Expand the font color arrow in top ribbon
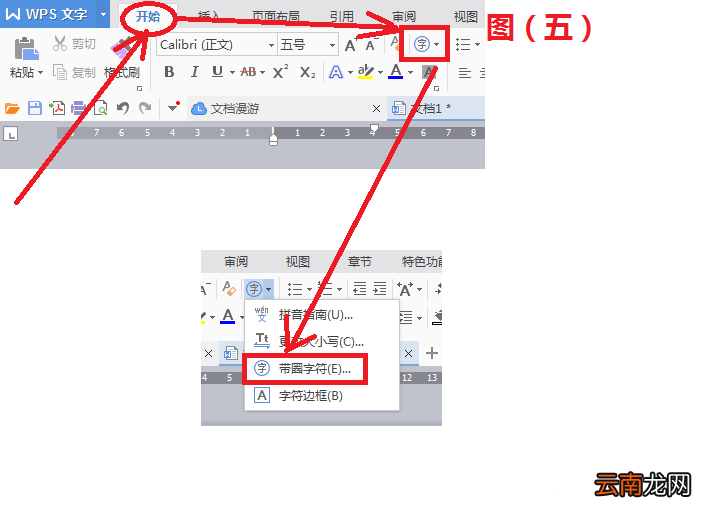The width and height of the screenshot is (728, 513). (410, 72)
